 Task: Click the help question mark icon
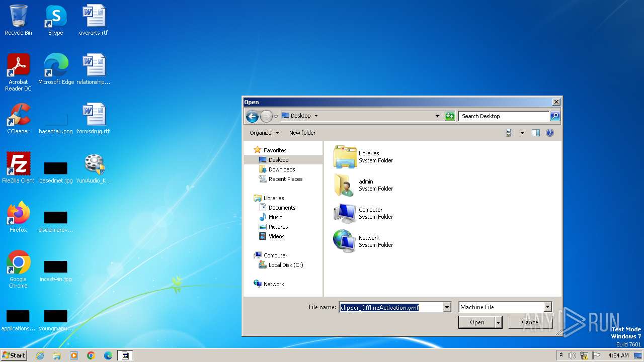tap(550, 133)
